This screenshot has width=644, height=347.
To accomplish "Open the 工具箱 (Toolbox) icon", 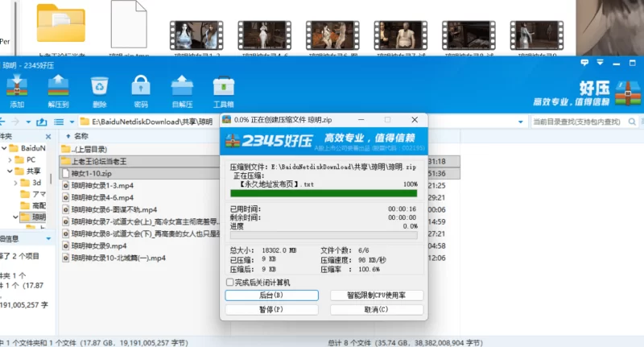I will [x=223, y=90].
